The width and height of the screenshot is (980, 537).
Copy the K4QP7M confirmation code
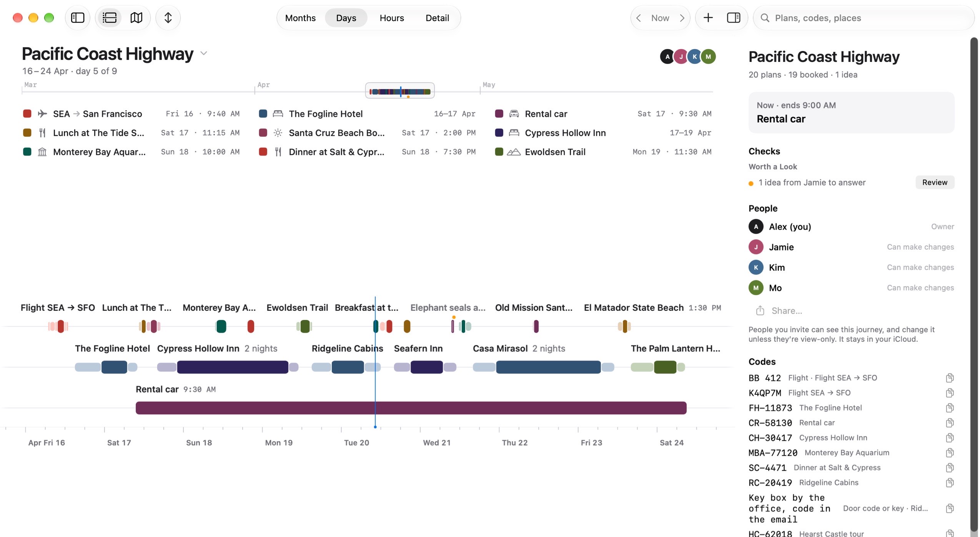[949, 393]
